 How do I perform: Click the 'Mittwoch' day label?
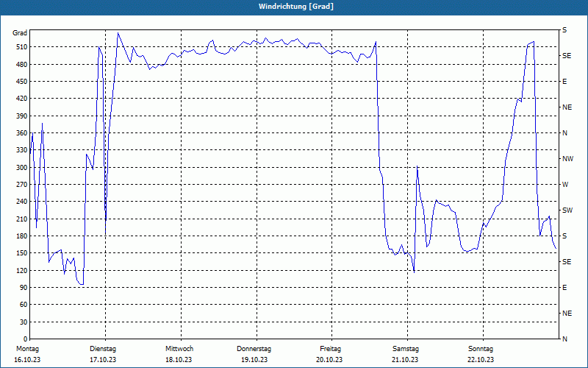(179, 349)
